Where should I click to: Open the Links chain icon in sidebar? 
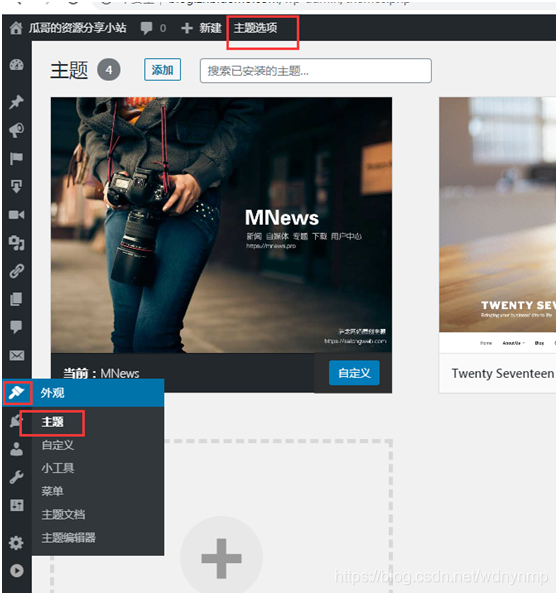[x=16, y=271]
